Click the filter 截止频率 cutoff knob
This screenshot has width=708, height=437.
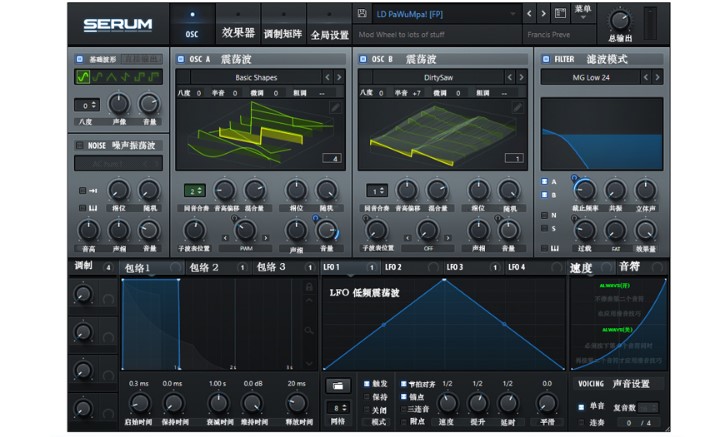tap(585, 190)
